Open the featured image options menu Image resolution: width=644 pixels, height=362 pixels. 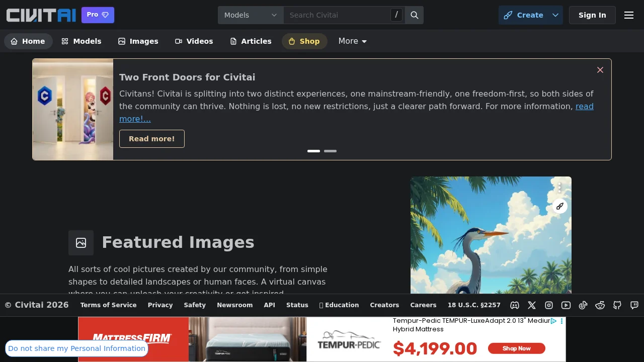click(x=559, y=188)
